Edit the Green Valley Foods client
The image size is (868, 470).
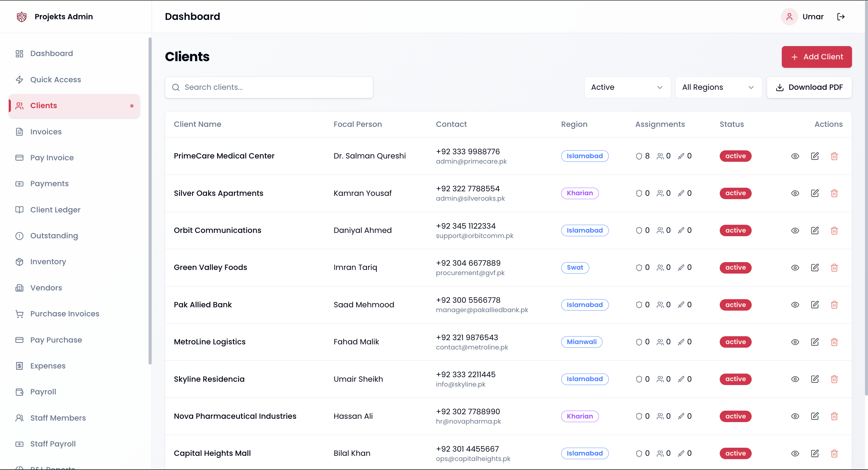point(815,268)
